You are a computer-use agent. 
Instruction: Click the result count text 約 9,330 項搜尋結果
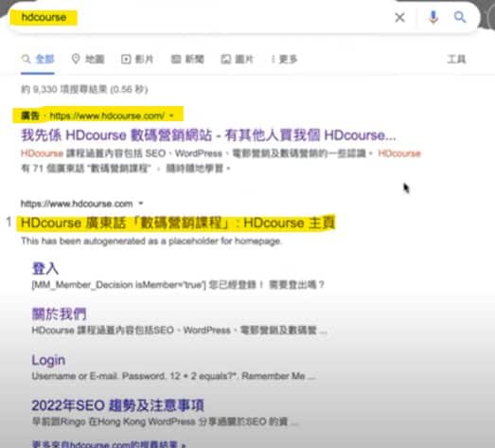coord(84,89)
